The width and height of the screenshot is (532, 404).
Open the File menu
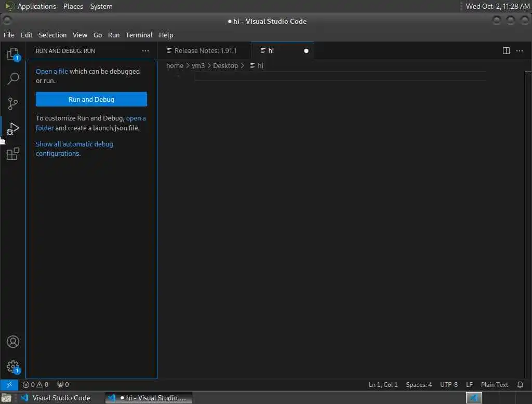click(x=9, y=35)
